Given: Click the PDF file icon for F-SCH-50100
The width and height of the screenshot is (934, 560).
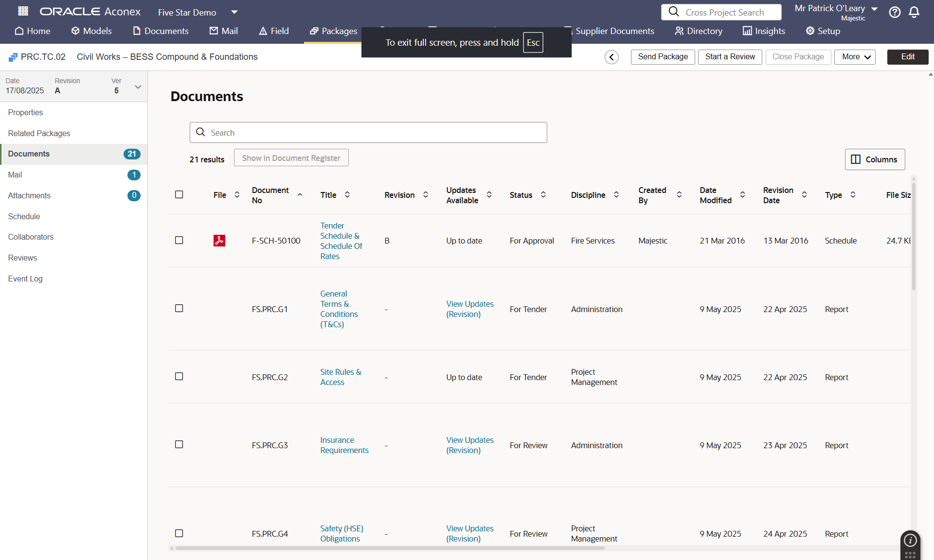Looking at the screenshot, I should pyautogui.click(x=219, y=241).
